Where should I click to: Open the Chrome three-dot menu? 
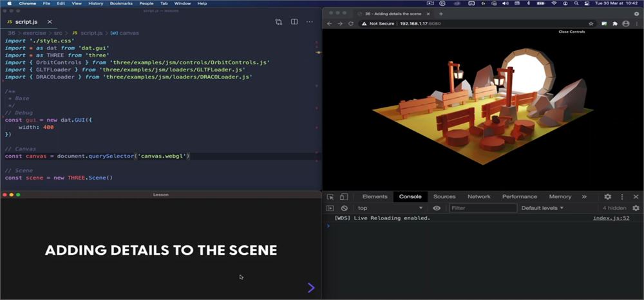point(637,23)
